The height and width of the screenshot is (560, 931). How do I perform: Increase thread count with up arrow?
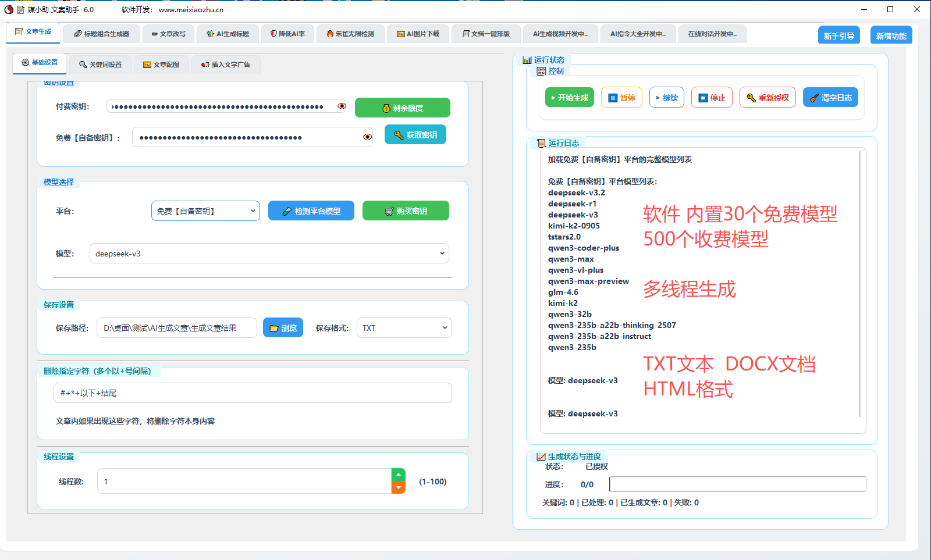pos(398,475)
